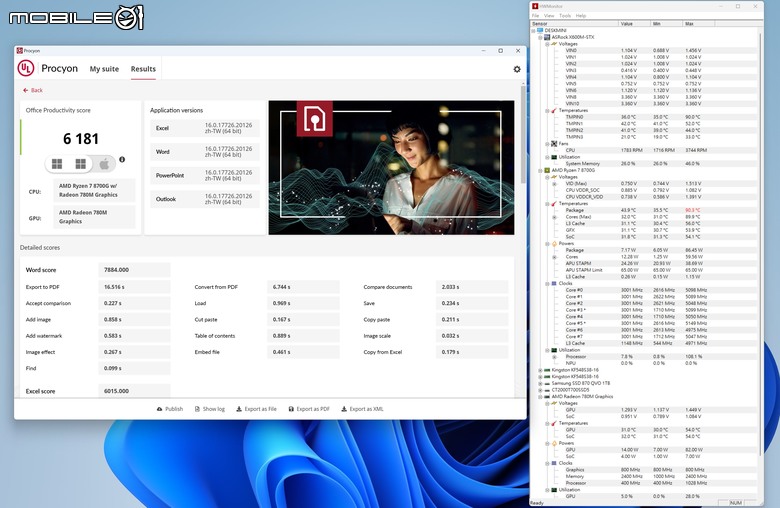The image size is (780, 508).
Task: Click the AMD Radeon 780M Graphics card icon
Action: (x=547, y=397)
